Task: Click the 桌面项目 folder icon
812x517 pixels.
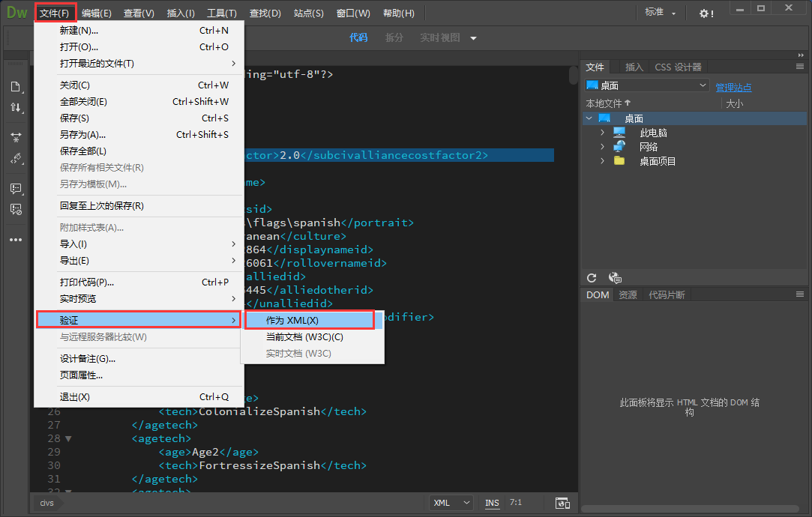Action: pyautogui.click(x=619, y=161)
